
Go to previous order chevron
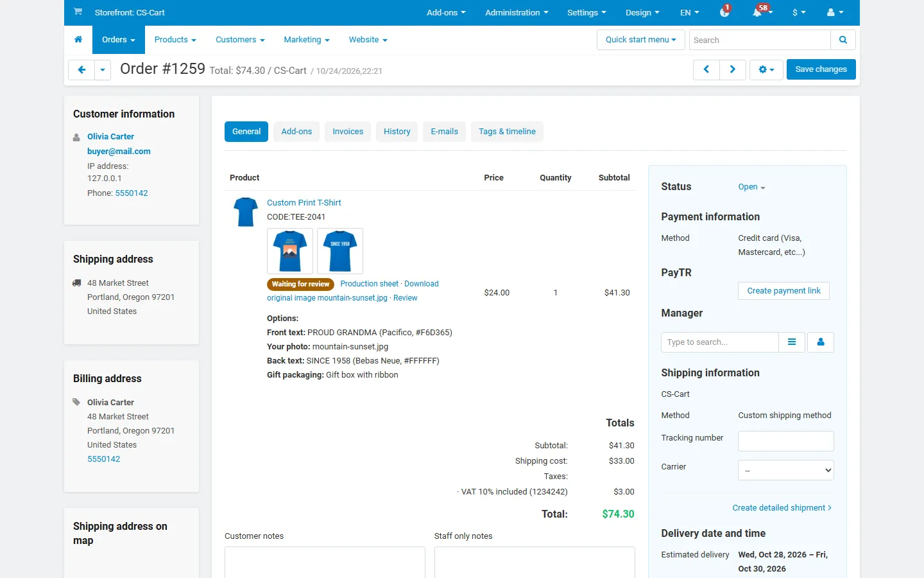point(706,69)
